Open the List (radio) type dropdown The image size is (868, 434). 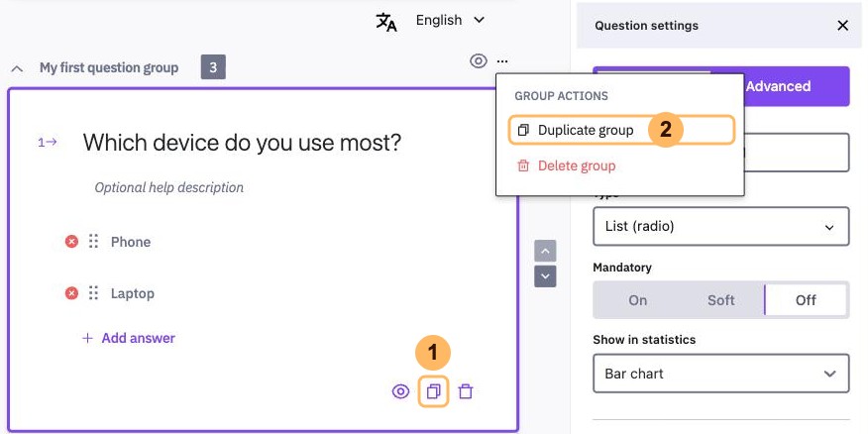point(720,226)
